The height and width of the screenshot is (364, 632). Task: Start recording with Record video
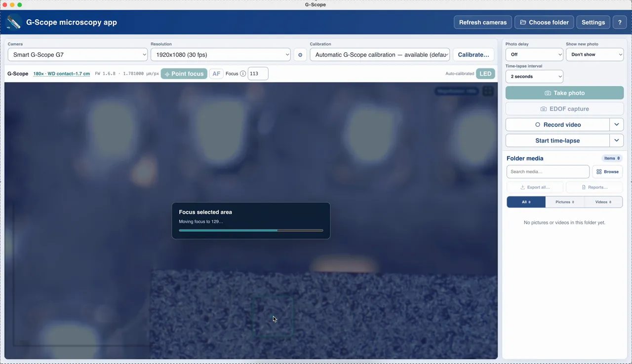pos(558,125)
